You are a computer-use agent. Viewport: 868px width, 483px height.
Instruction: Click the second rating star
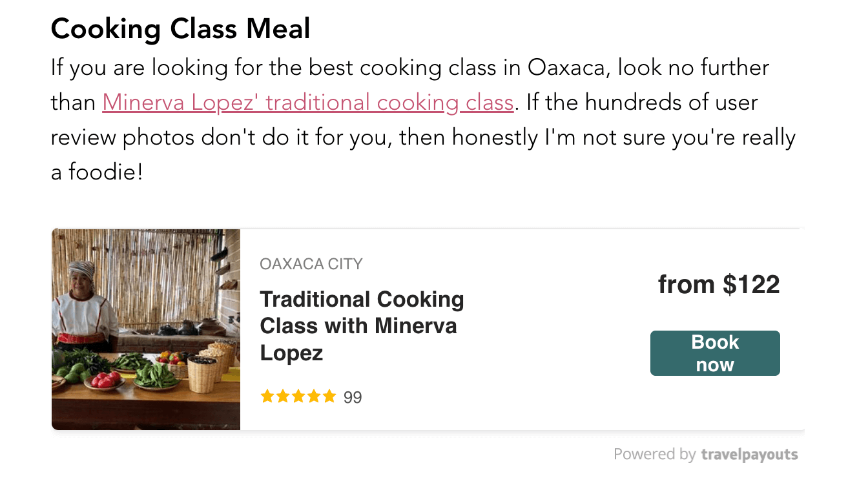tap(283, 396)
